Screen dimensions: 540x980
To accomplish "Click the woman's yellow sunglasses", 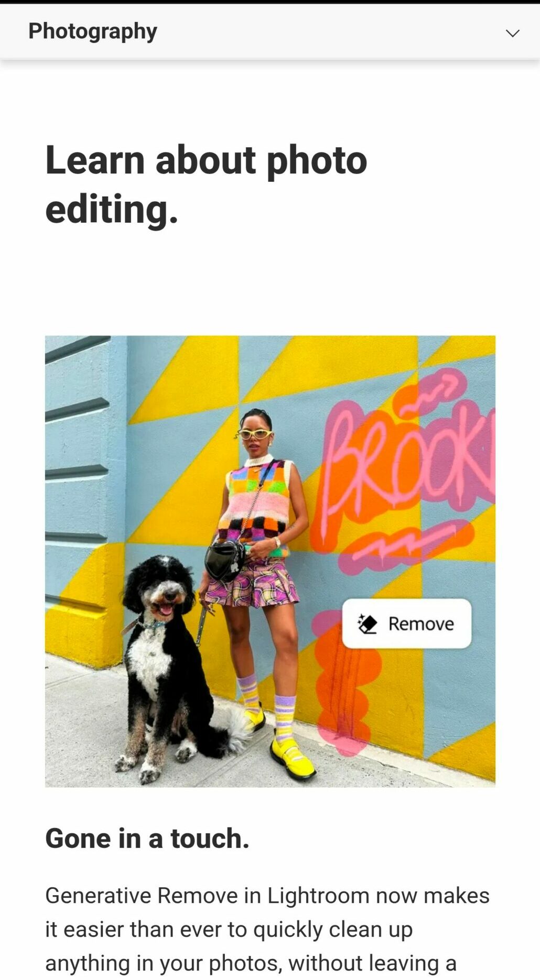I will [x=255, y=434].
